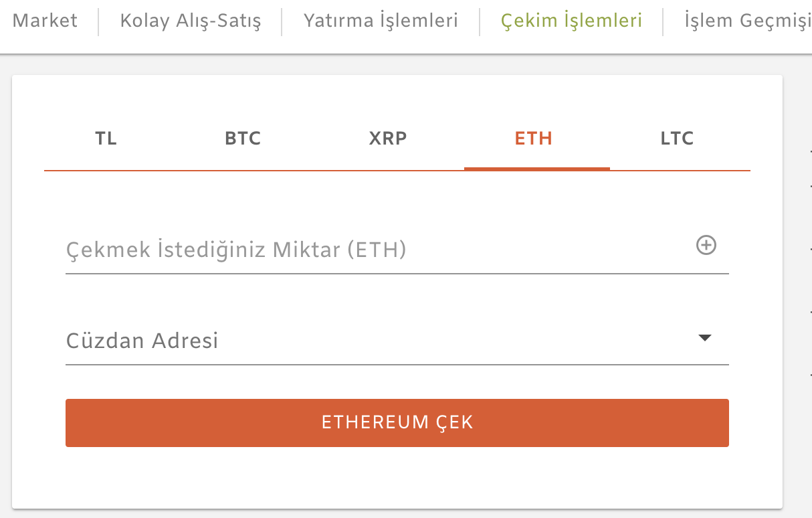Image resolution: width=812 pixels, height=518 pixels.
Task: Click the orange underline beneath ETH tab
Action: tap(537, 169)
